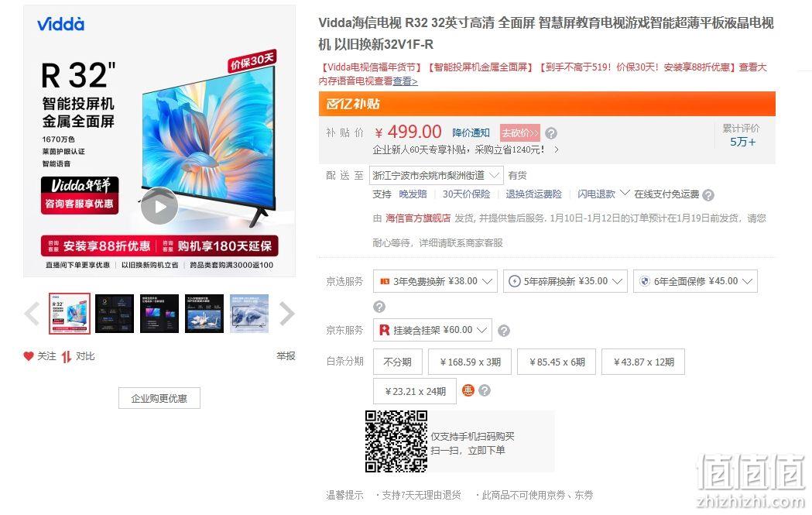Click the 对比 compare icon
The image size is (812, 515).
pyautogui.click(x=67, y=356)
